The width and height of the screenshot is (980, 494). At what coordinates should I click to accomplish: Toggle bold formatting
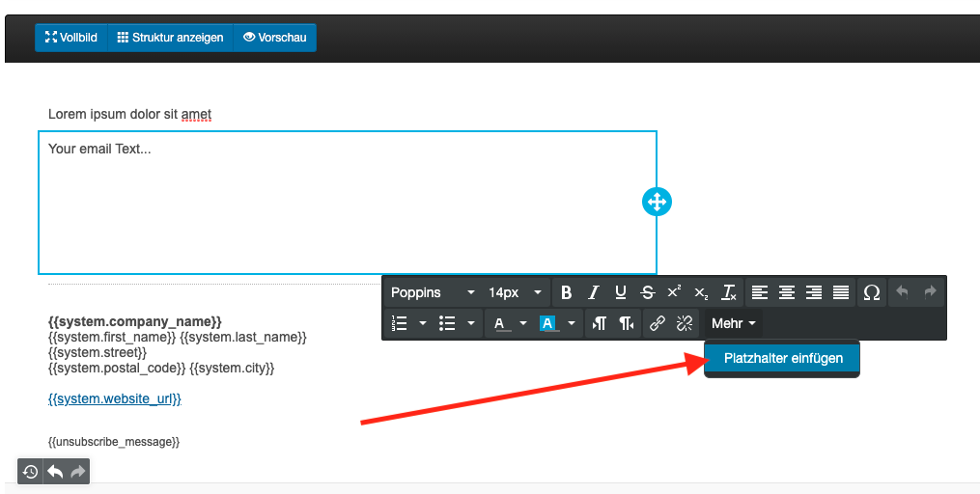(566, 292)
